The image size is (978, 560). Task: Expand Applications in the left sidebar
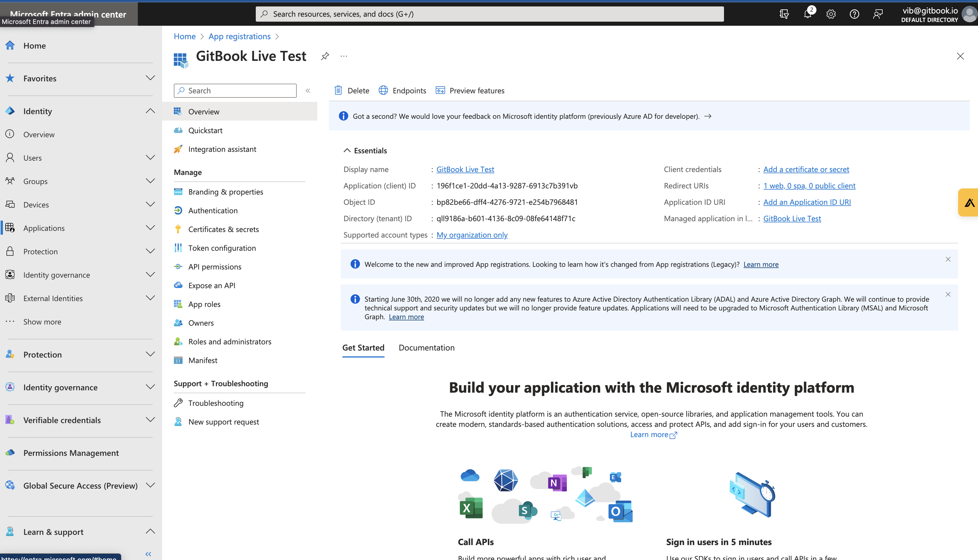pos(150,228)
